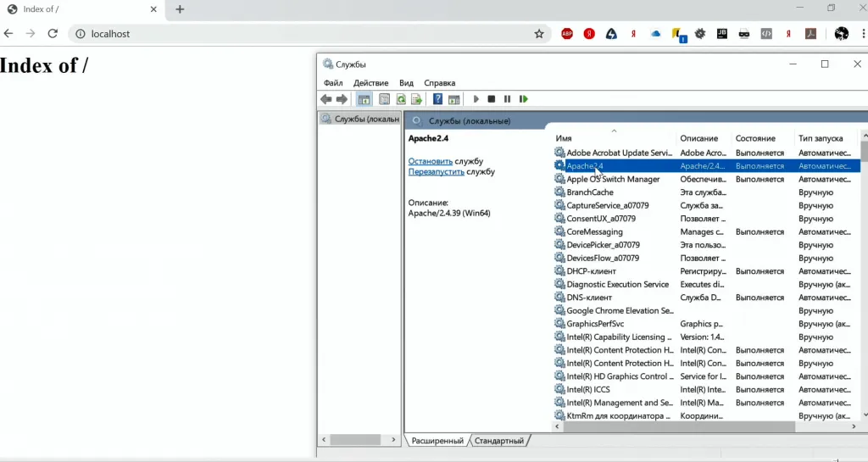The width and height of the screenshot is (868, 462).
Task: Select the DHCP-клиент service row
Action: coord(591,271)
